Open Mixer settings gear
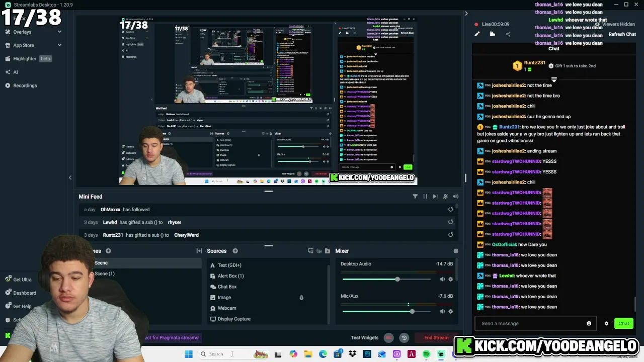This screenshot has height=362, width=644. pyautogui.click(x=456, y=251)
